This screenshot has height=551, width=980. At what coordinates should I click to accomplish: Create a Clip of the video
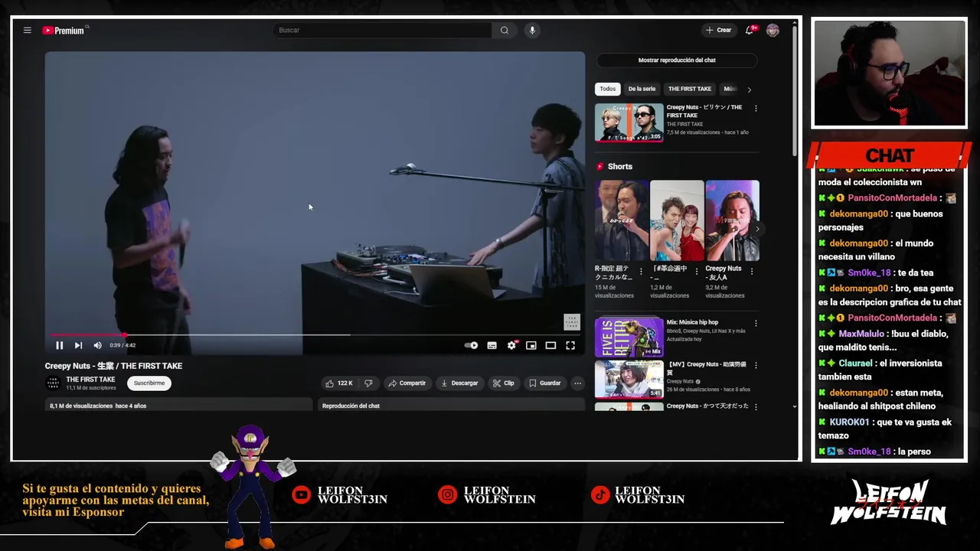pyautogui.click(x=504, y=383)
